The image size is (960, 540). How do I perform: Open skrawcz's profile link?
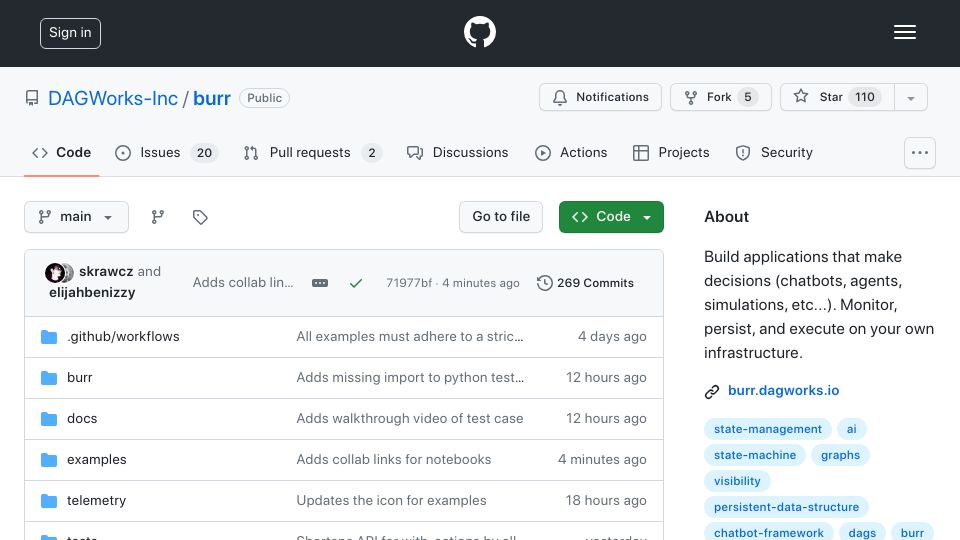tap(106, 271)
